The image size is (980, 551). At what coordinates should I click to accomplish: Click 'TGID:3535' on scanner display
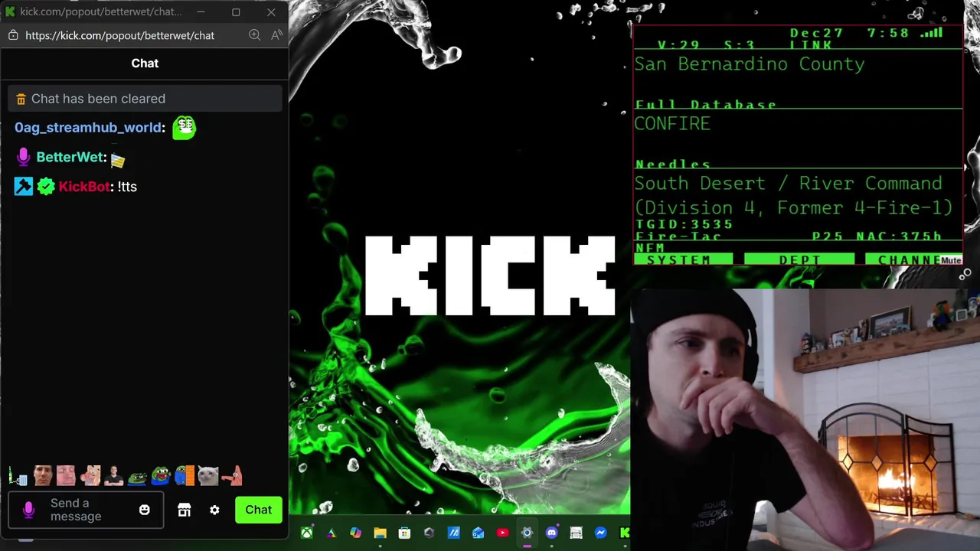pos(684,224)
